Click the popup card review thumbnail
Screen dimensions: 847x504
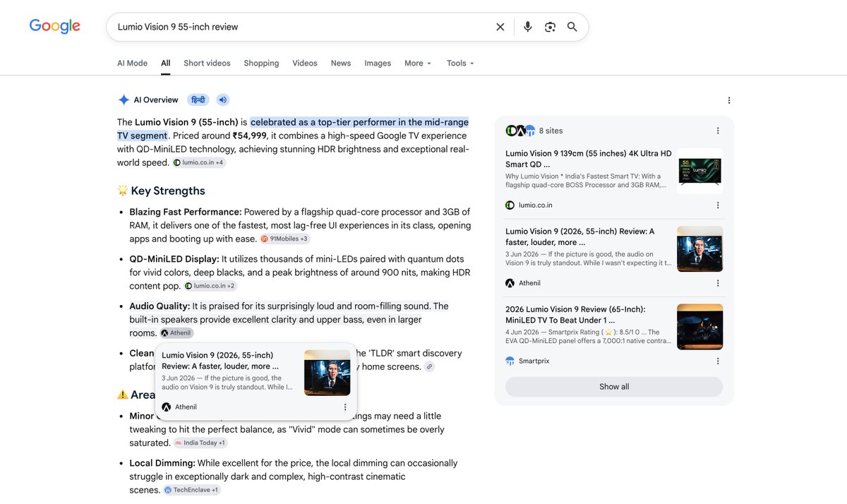click(328, 373)
